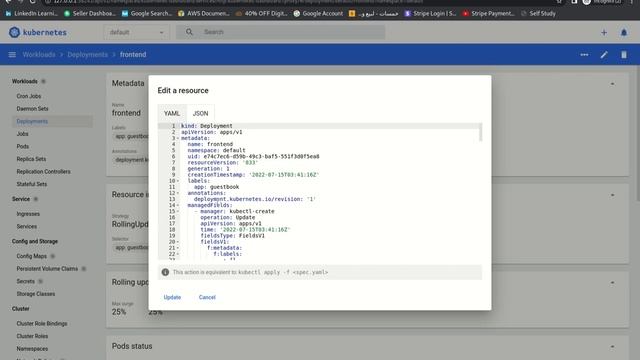The image size is (640, 360).
Task: Switch to the JSON tab
Action: (x=200, y=113)
